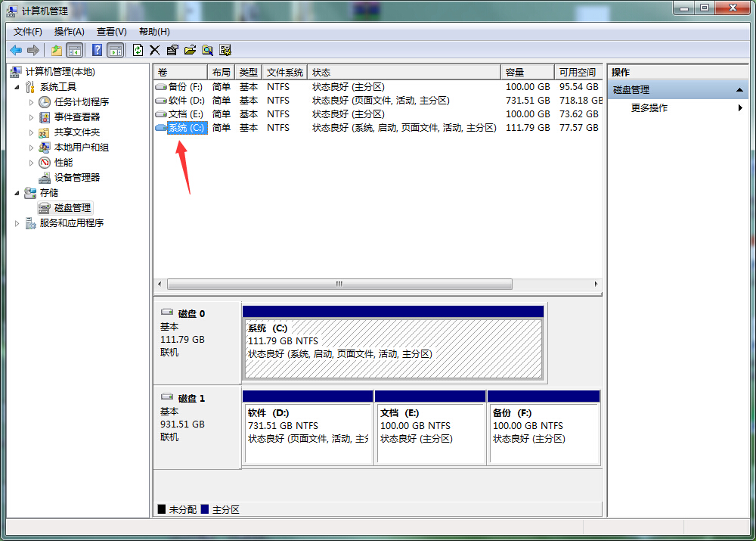The height and width of the screenshot is (541, 756).
Task: Expand the 任务计划程序 tree node
Action: [x=31, y=102]
